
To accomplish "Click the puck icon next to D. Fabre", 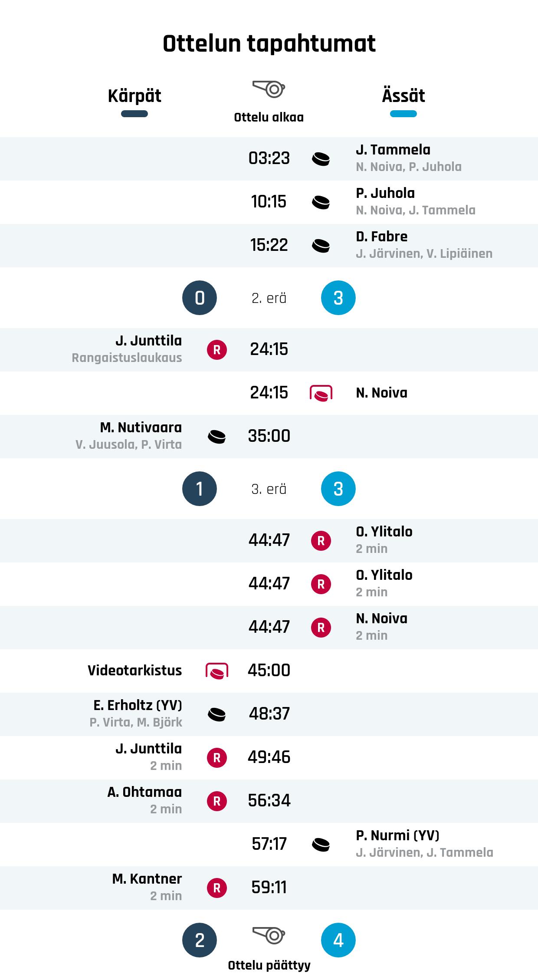I will (321, 246).
